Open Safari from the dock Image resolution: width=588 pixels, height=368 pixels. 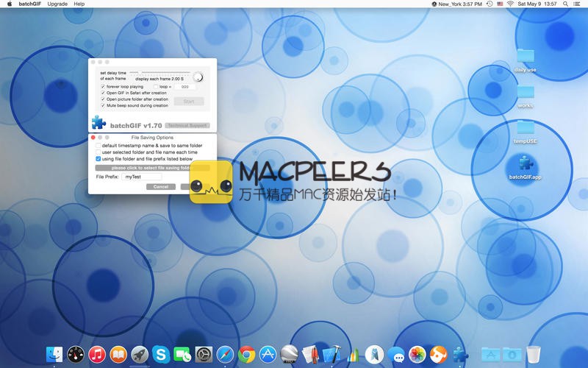225,354
